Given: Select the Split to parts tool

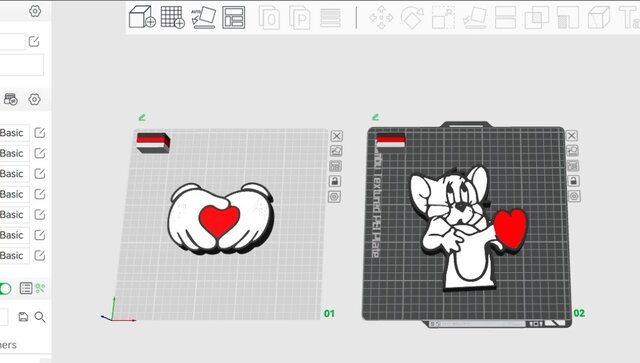Looking at the screenshot, I should coord(300,18).
